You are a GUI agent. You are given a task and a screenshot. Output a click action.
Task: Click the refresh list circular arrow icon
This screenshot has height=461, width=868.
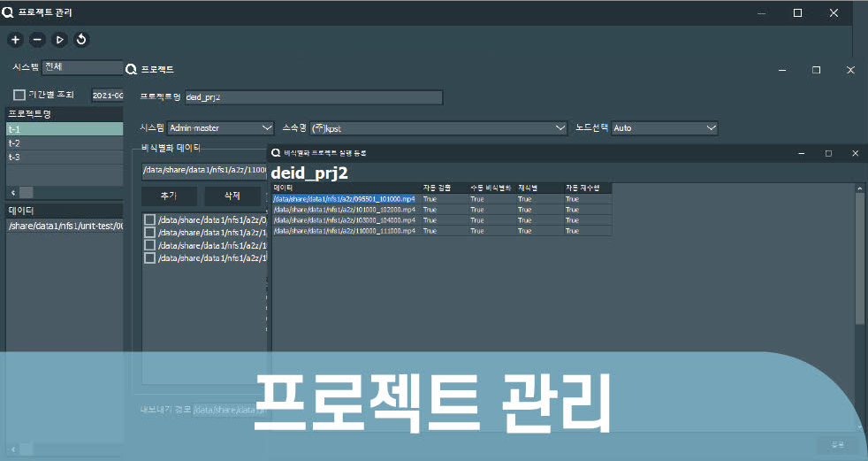pos(81,39)
